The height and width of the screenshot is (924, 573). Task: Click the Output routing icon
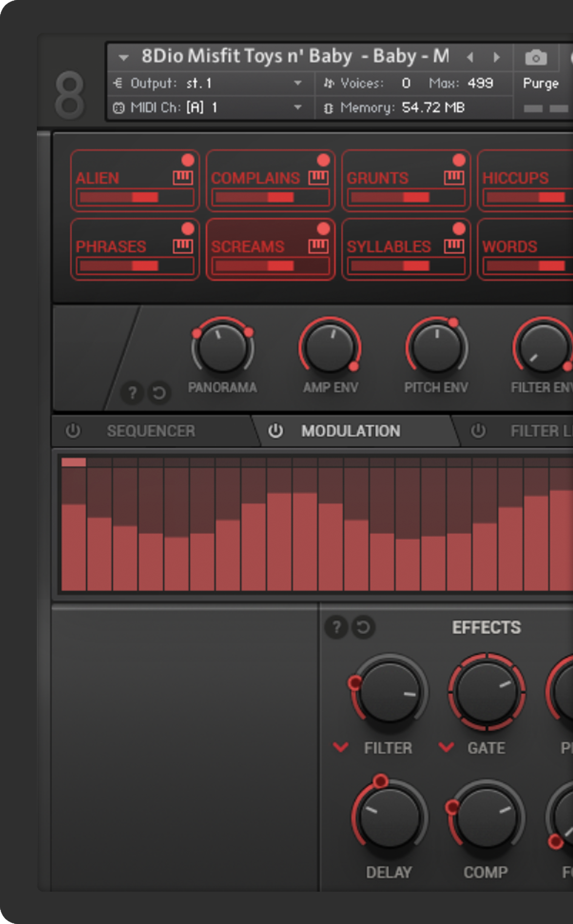point(118,83)
